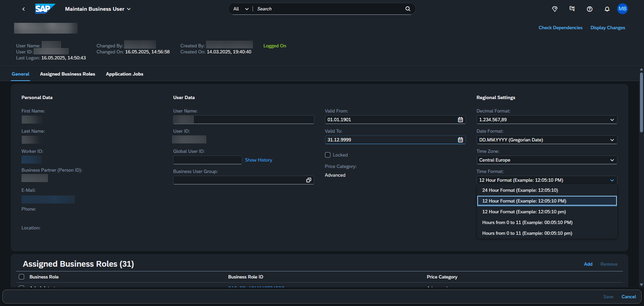Click the Price Category column header
The height and width of the screenshot is (306, 644).
coord(442,277)
